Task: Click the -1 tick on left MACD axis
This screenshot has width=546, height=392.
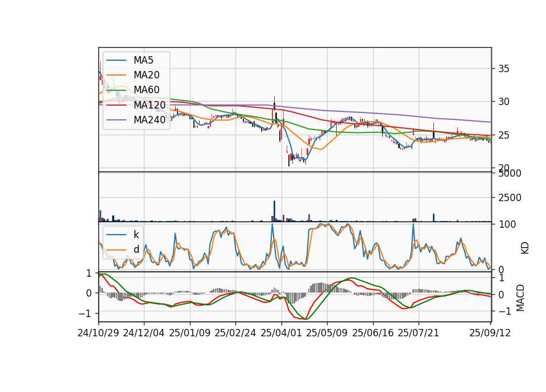Action: [85, 314]
